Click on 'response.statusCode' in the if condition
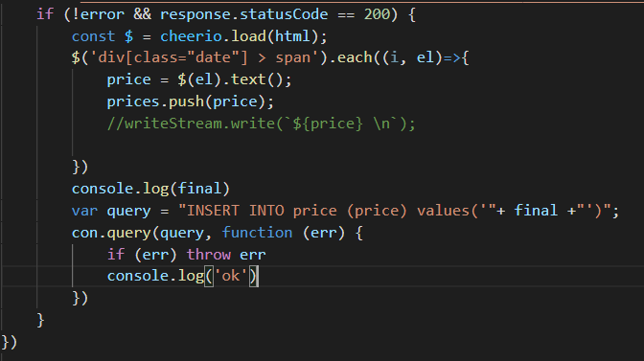Screen dimensions: 644x361 [244, 14]
